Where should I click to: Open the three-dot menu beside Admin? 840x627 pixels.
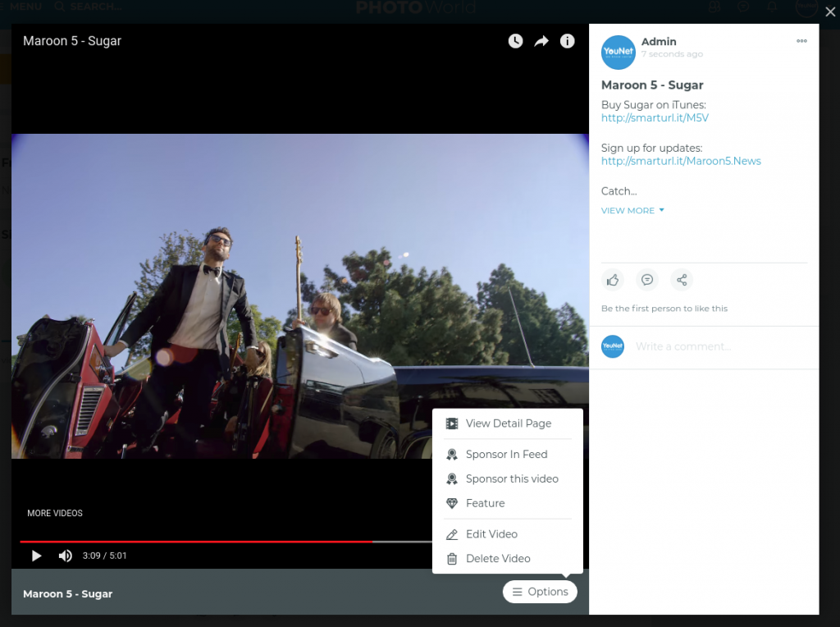(801, 41)
